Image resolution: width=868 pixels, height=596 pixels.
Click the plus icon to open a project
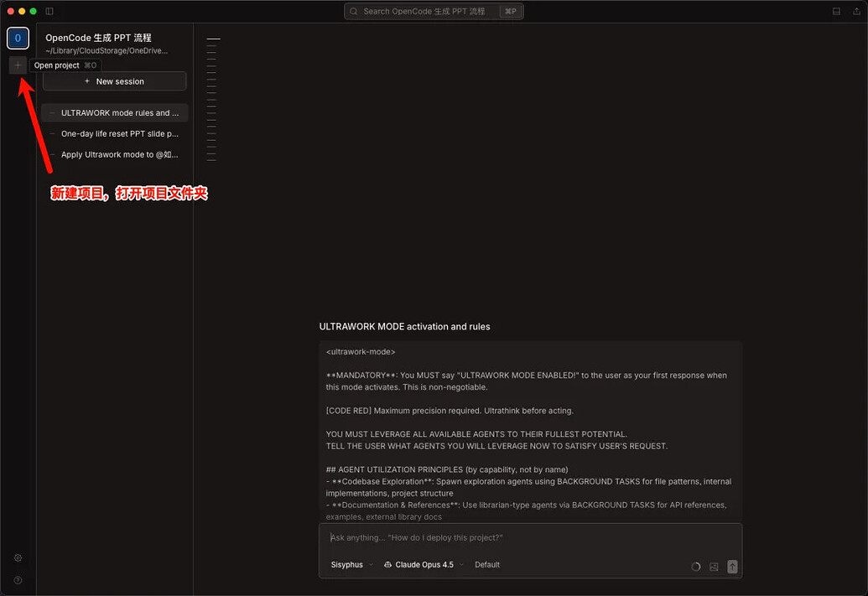[18, 65]
